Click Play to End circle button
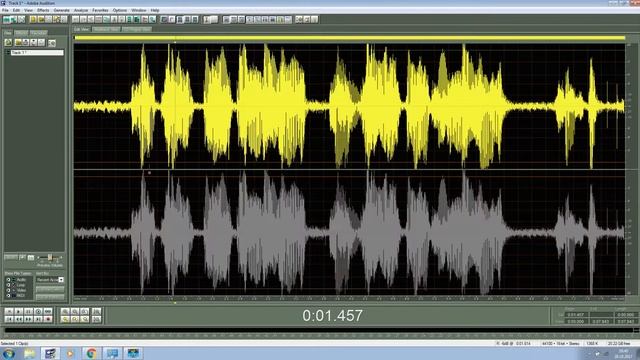Image resolution: width=640 pixels, height=360 pixels. pos(38,312)
